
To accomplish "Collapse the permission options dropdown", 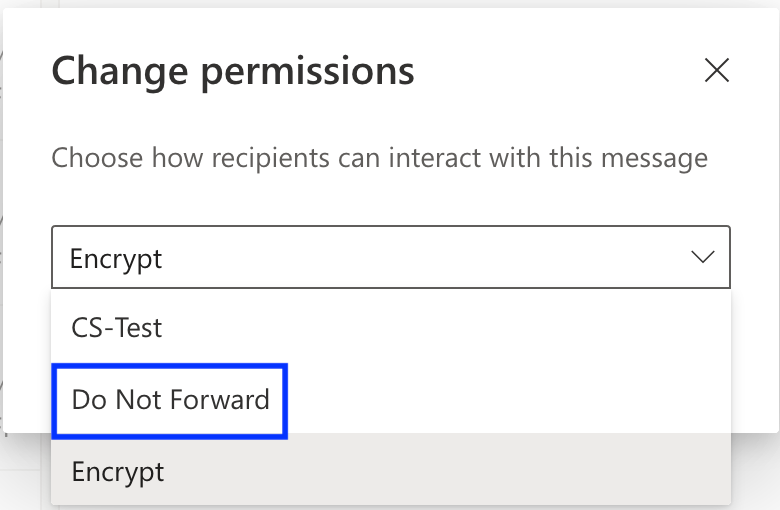I will pos(703,258).
